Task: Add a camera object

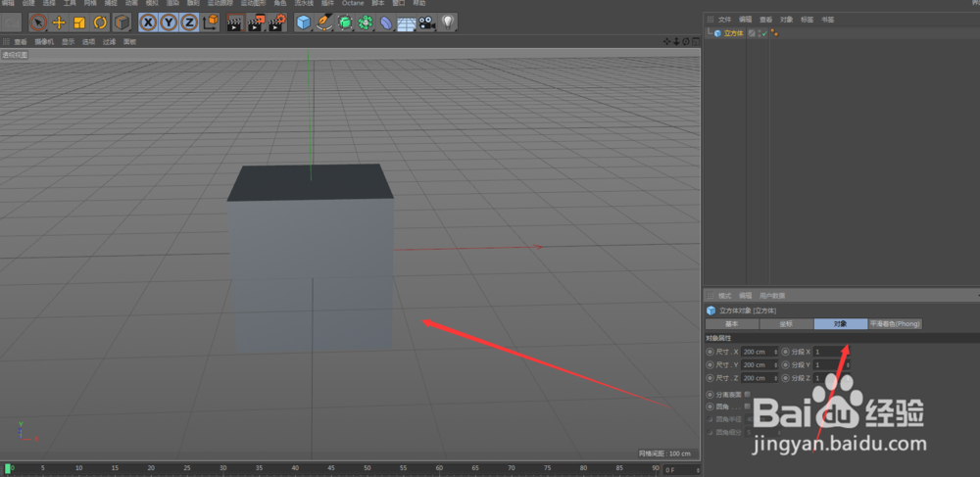Action: point(427,24)
